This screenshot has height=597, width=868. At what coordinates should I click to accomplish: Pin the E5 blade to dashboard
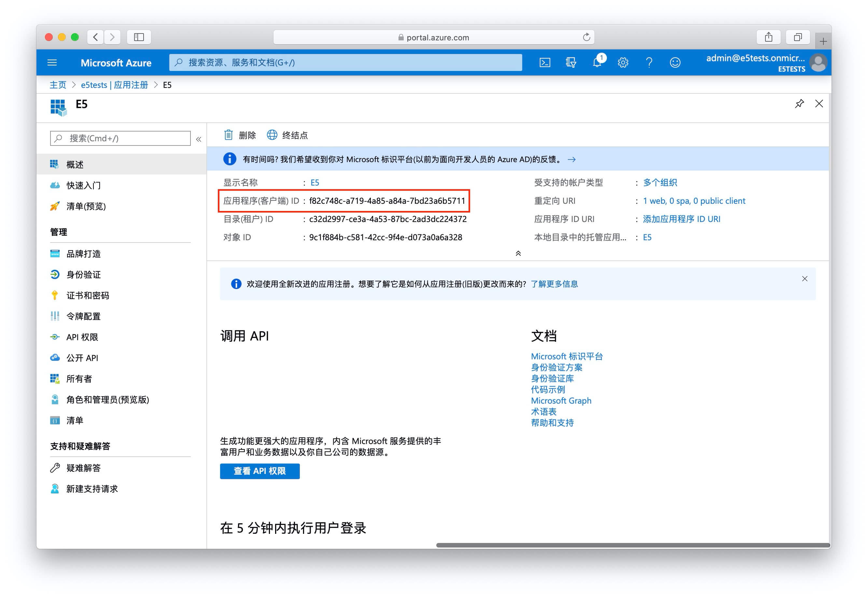pyautogui.click(x=800, y=104)
